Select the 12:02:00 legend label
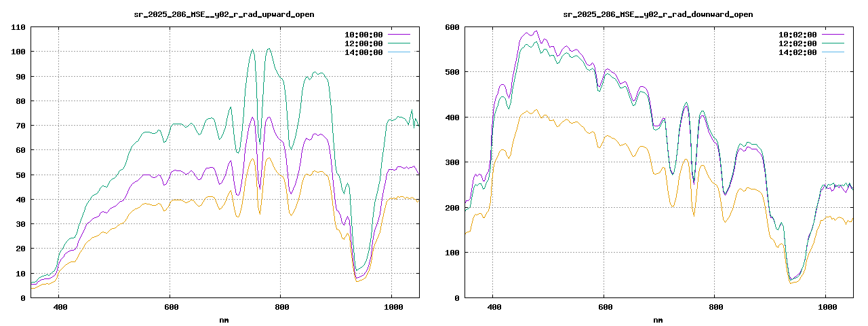868x326 pixels. pos(797,43)
